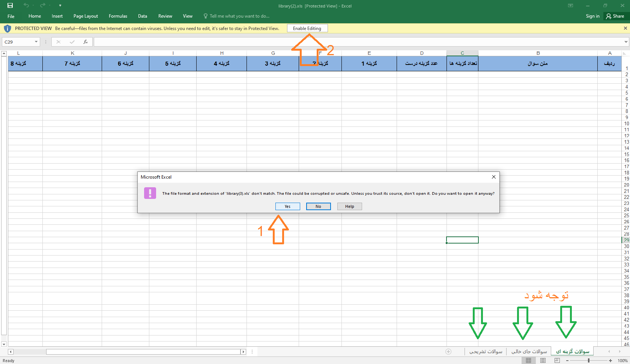Click the 'عدد گزینه درست' header cell
Viewport: 630px width, 364px height.
pyautogui.click(x=422, y=63)
